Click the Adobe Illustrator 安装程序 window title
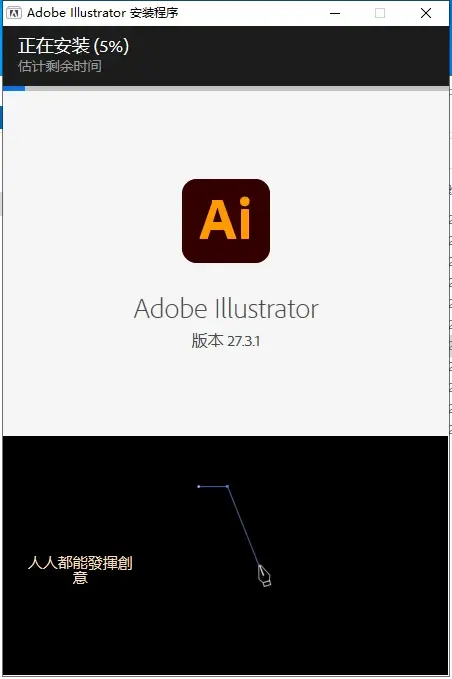 [x=103, y=13]
